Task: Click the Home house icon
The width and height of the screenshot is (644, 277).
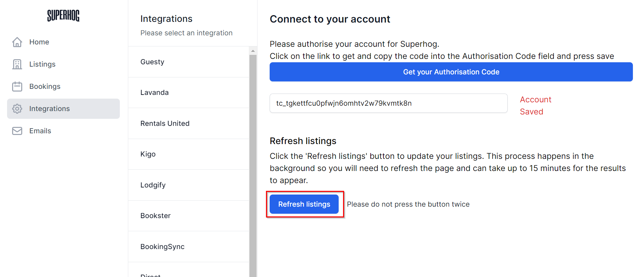Action: point(17,42)
